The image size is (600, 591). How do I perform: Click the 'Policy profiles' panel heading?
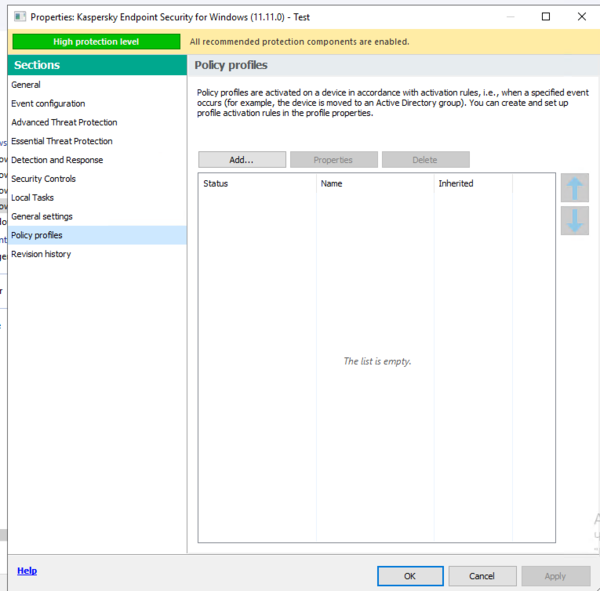coord(231,65)
